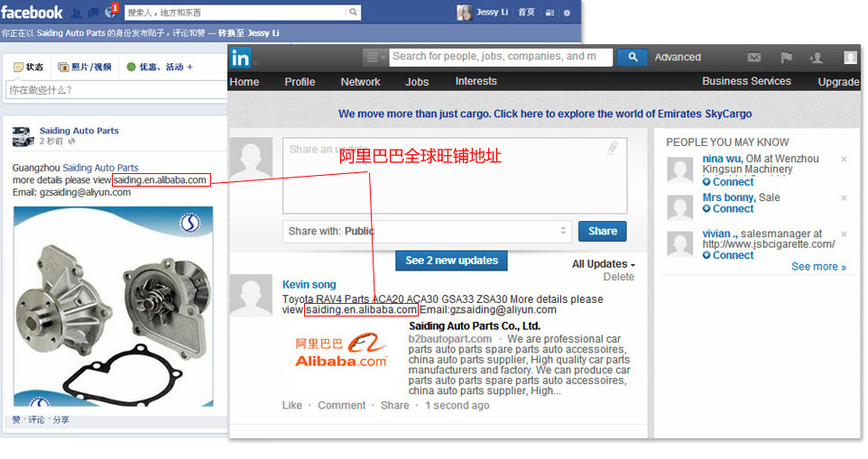This screenshot has width=868, height=459.
Task: Click the attachment paperclip in share box
Action: coord(612,149)
